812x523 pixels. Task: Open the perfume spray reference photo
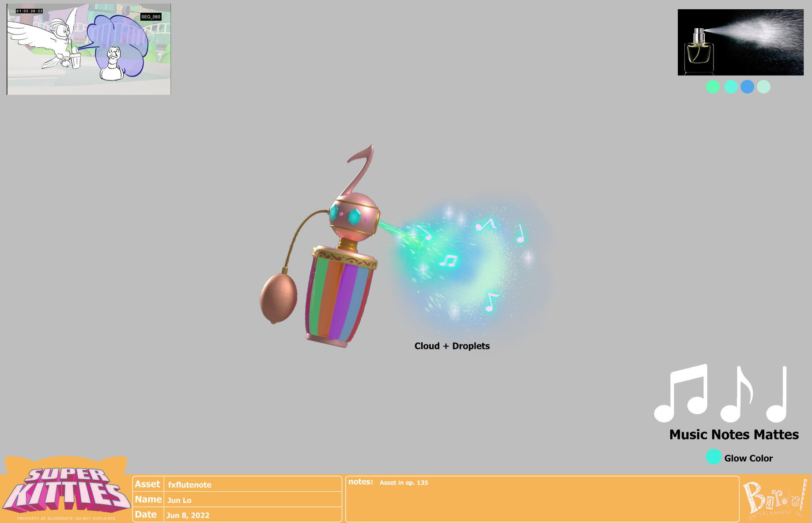[x=740, y=42]
